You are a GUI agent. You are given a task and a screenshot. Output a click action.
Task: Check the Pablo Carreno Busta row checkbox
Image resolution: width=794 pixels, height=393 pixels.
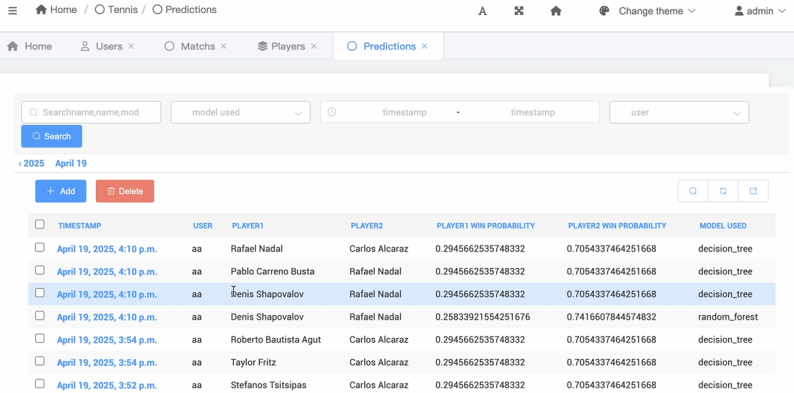click(39, 270)
